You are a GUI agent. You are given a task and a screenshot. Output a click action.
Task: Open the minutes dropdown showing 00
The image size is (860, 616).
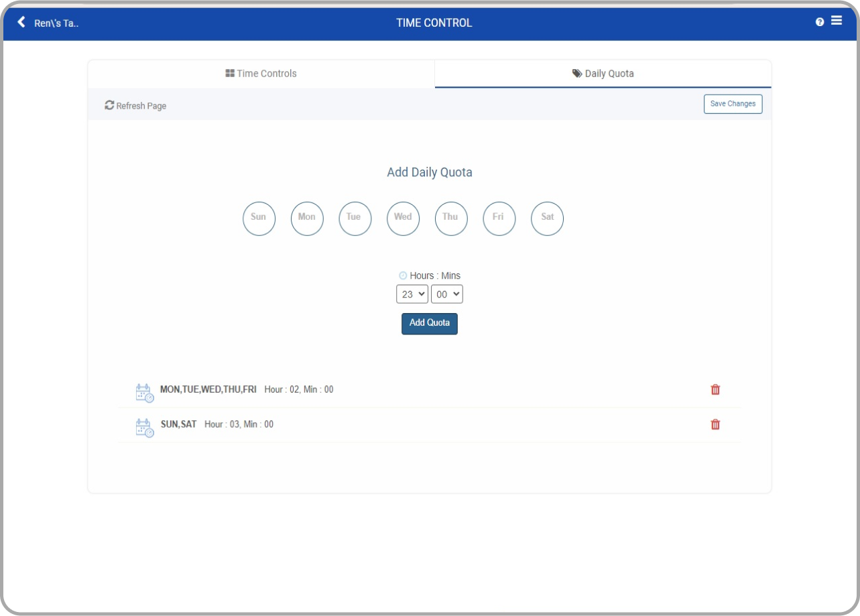coord(447,294)
